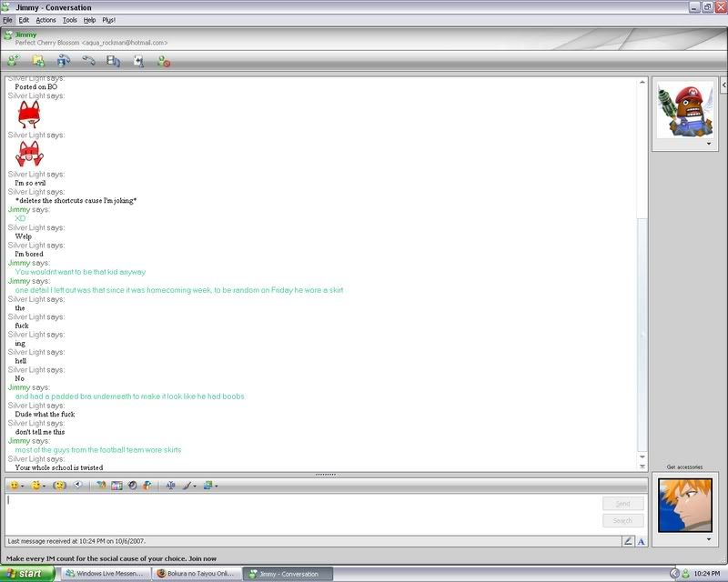The width and height of the screenshot is (728, 582).
Task: Click the Send button
Action: 622,504
